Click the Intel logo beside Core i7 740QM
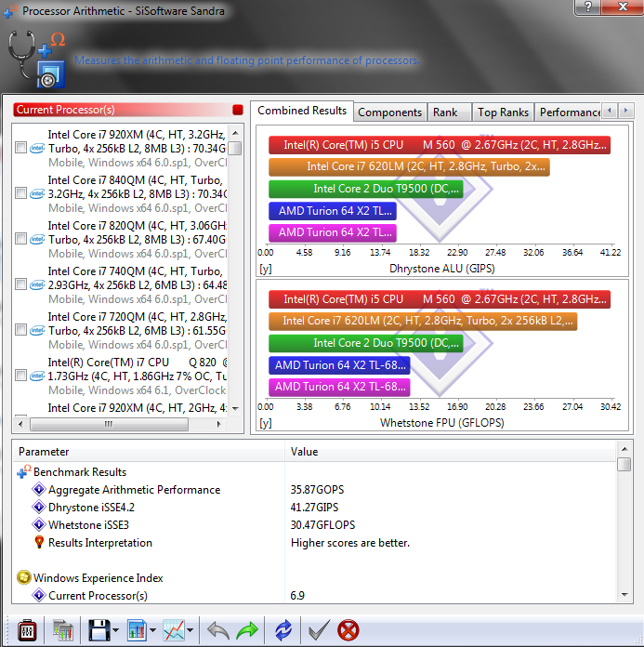Image resolution: width=644 pixels, height=647 pixels. pos(37,284)
